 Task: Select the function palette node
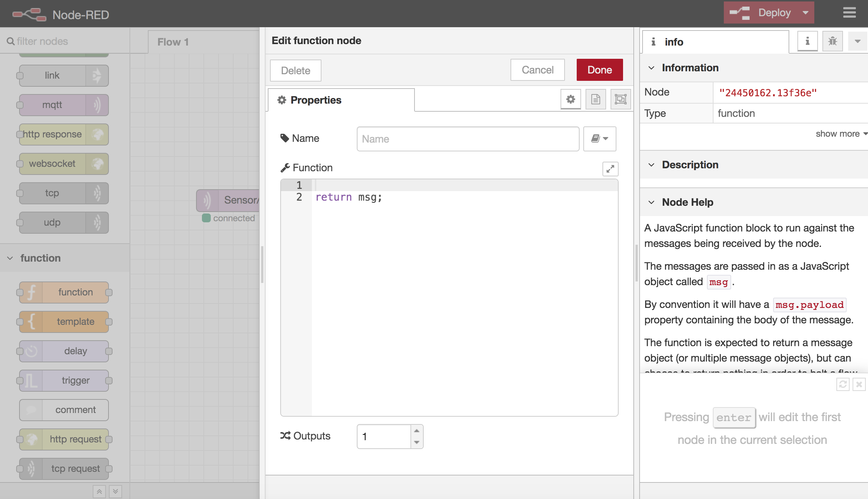tap(64, 292)
